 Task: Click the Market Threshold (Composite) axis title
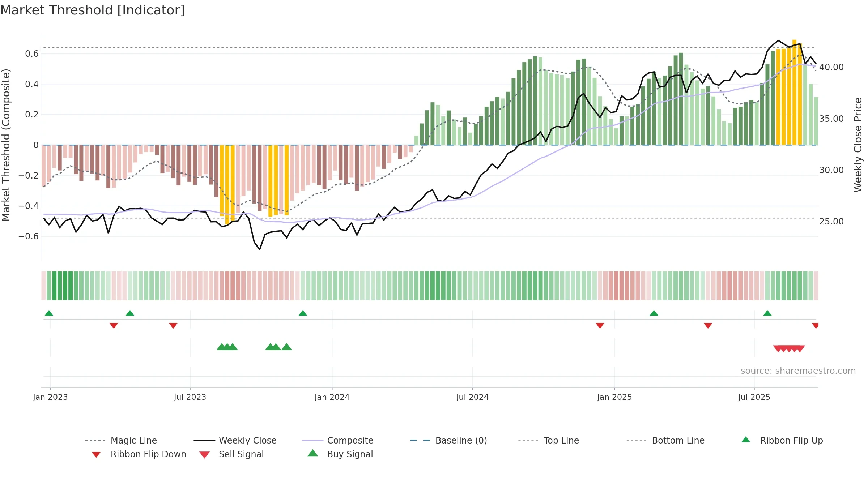6,145
